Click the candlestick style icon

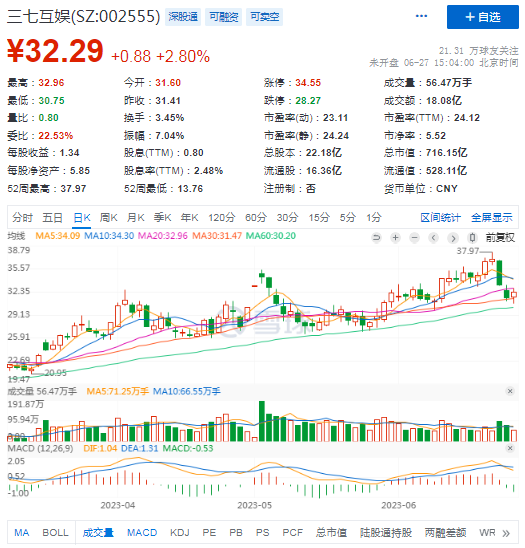pos(472,238)
